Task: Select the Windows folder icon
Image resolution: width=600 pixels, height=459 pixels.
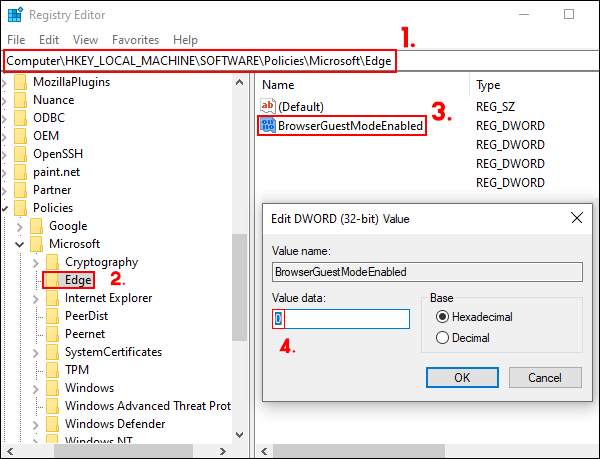Action: click(52, 388)
